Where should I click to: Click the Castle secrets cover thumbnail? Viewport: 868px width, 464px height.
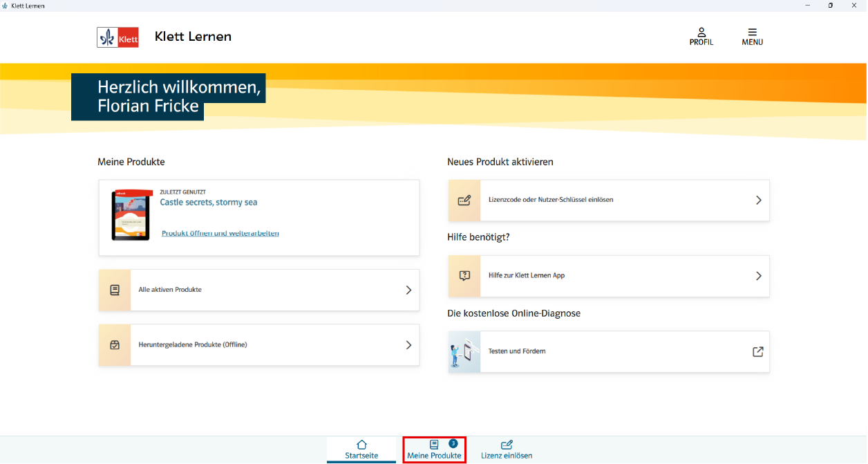(x=130, y=214)
